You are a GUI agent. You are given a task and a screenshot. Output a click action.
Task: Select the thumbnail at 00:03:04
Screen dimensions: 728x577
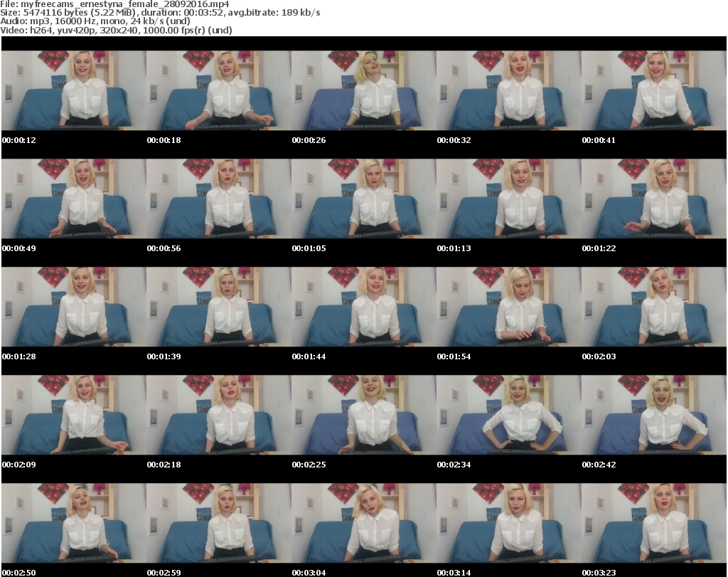tap(364, 523)
